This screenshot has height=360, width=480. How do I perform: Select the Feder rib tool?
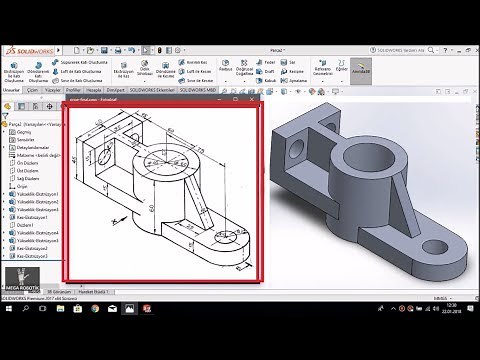tap(266, 62)
